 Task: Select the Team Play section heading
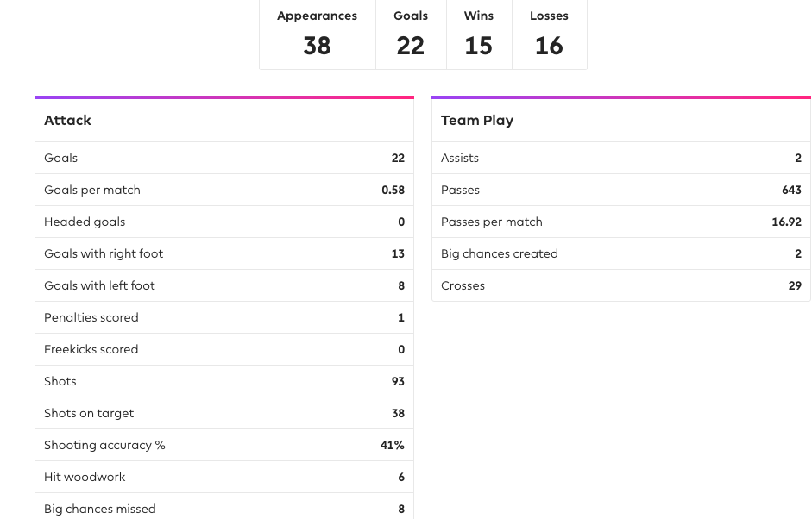pyautogui.click(x=477, y=121)
